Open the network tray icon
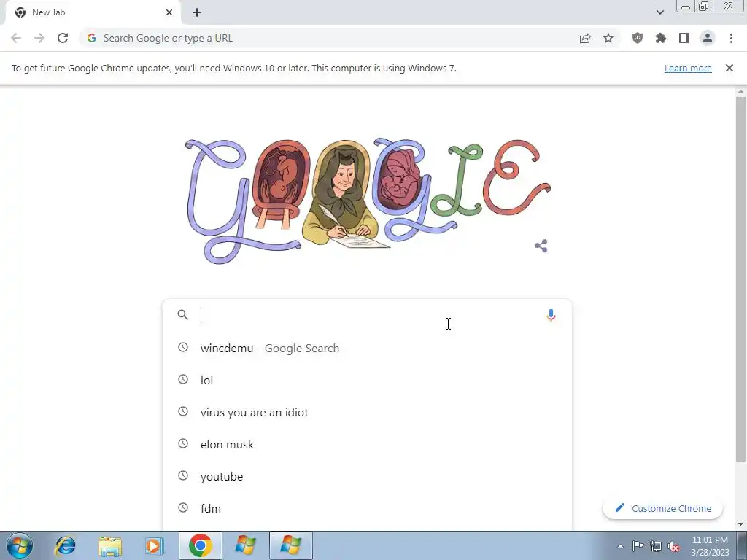Viewport: 747px width, 560px height. point(656,547)
